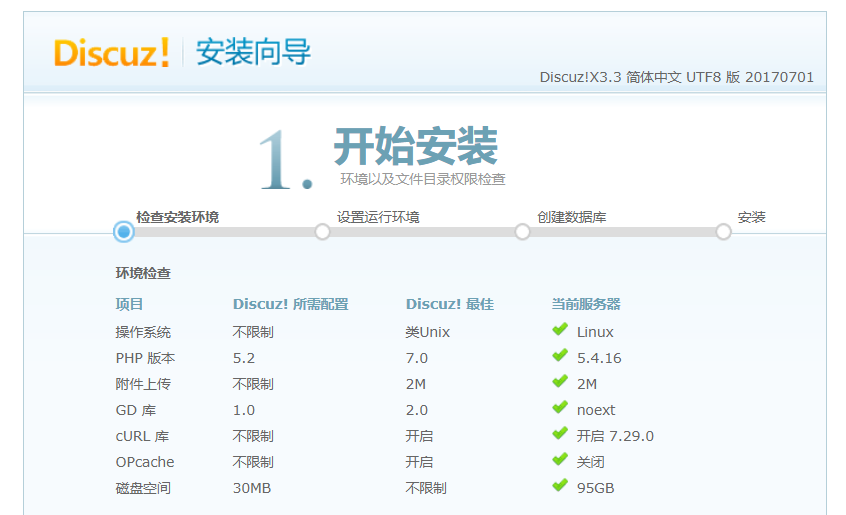Image resolution: width=846 pixels, height=515 pixels.
Task: Click the 安装 step label
Action: 752,217
